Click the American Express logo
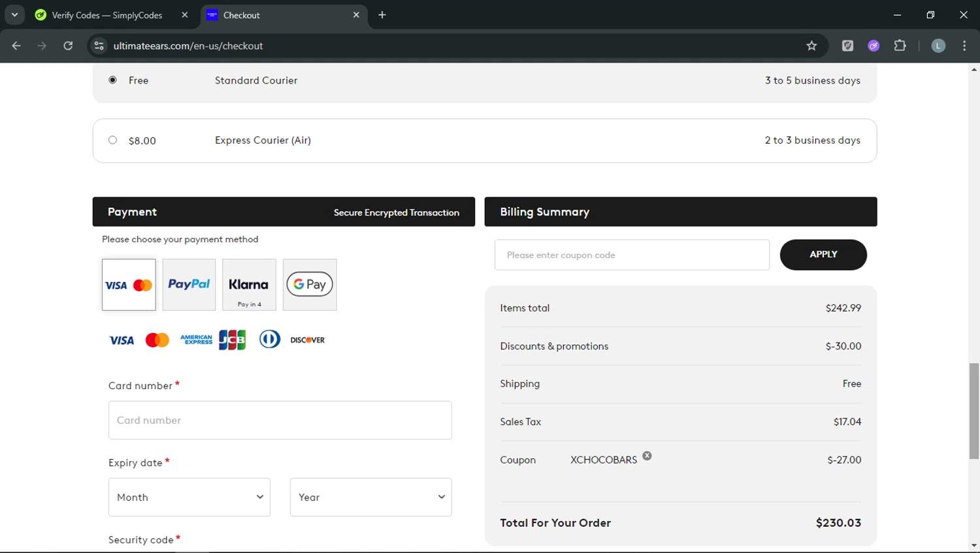The height and width of the screenshot is (553, 980). point(196,340)
